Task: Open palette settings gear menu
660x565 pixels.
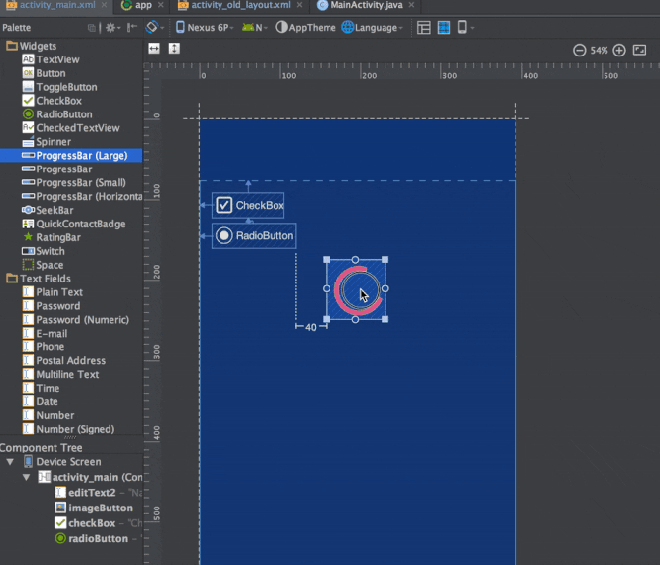Action: (x=112, y=28)
